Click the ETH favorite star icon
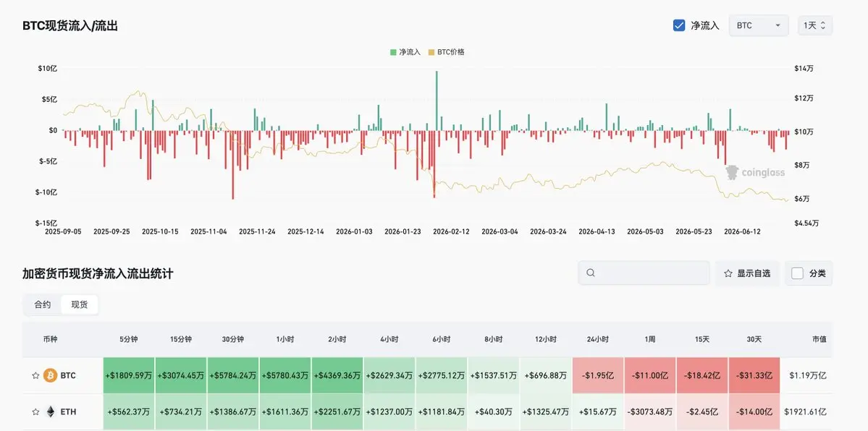The width and height of the screenshot is (868, 431). pyautogui.click(x=35, y=411)
